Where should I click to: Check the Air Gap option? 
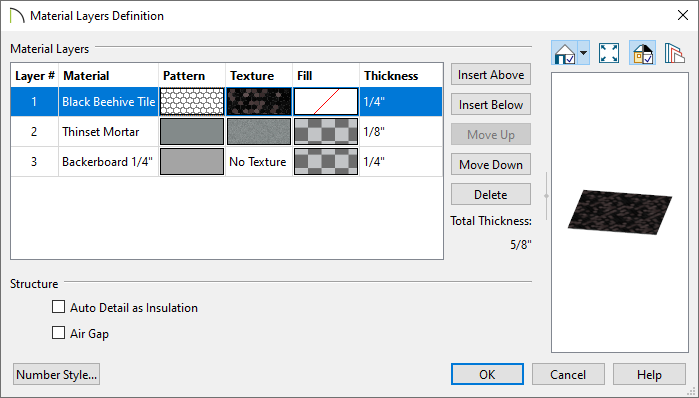(58, 333)
